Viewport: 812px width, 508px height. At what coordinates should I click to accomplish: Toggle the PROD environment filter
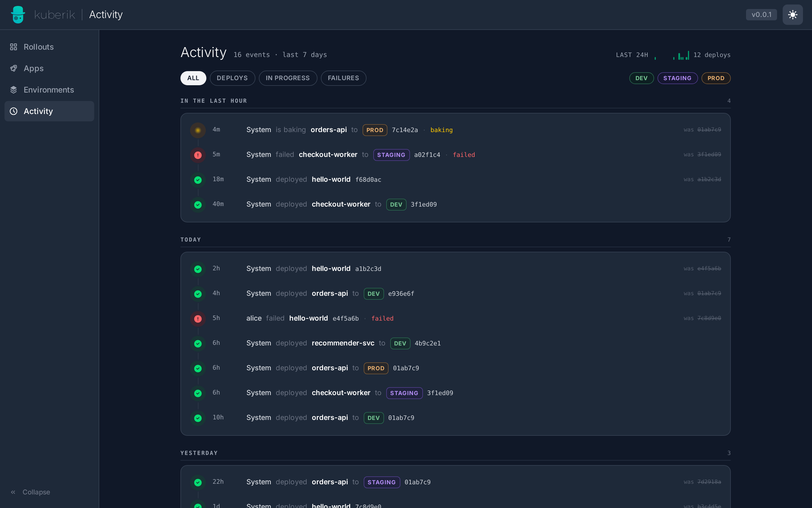[x=716, y=78]
